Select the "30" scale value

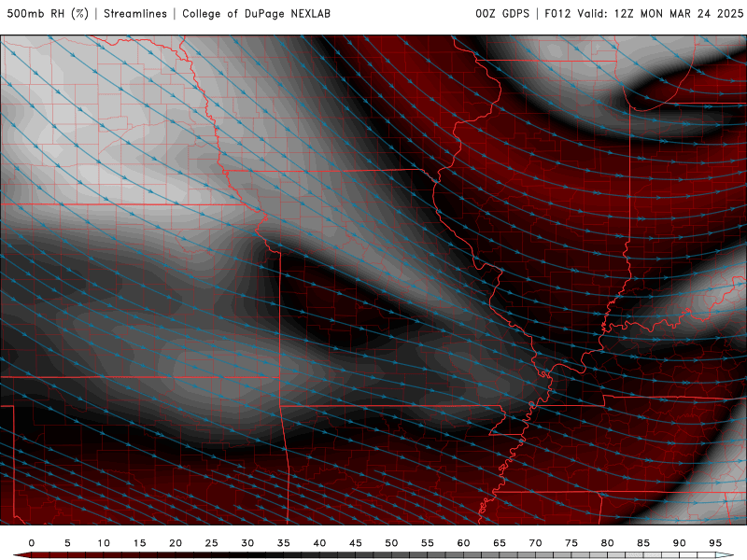pyautogui.click(x=247, y=543)
